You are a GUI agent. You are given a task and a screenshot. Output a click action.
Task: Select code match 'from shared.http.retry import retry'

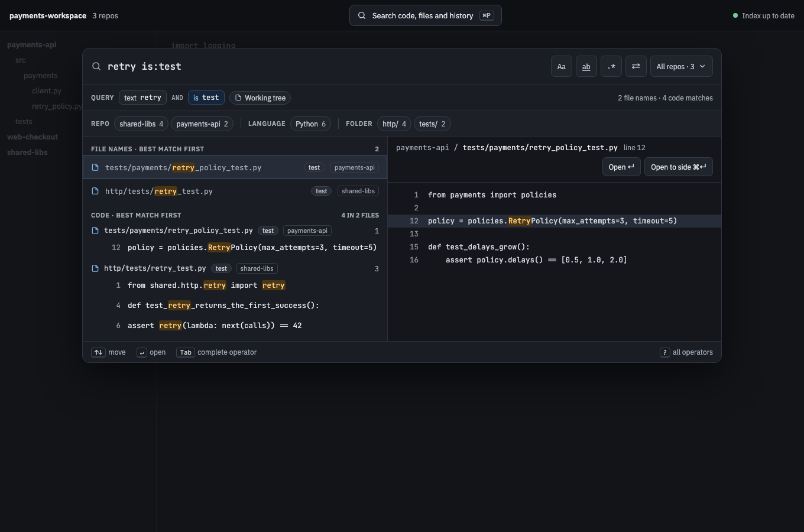[x=235, y=286]
